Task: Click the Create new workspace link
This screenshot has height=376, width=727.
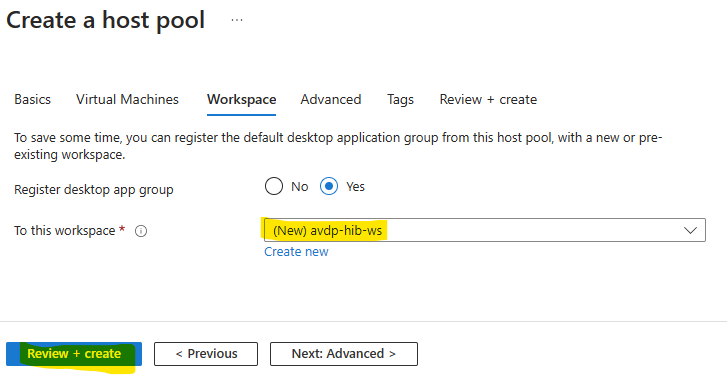Action: [x=296, y=252]
